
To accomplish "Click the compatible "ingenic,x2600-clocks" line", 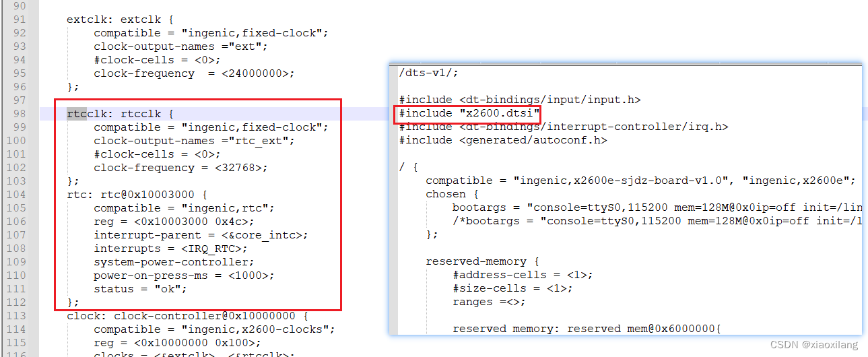I will (215, 329).
